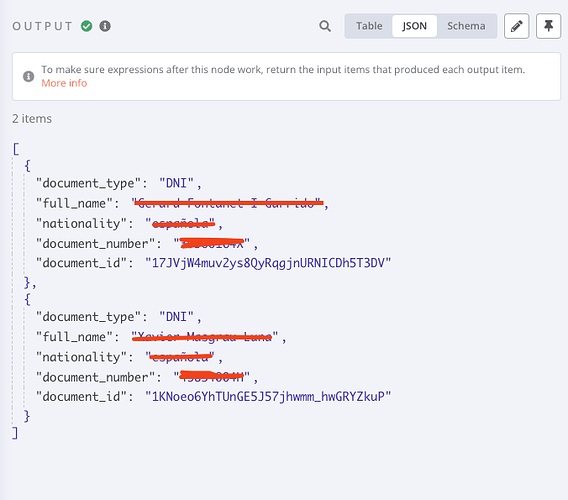Switch to Table view tab
The height and width of the screenshot is (500, 568).
pos(369,26)
